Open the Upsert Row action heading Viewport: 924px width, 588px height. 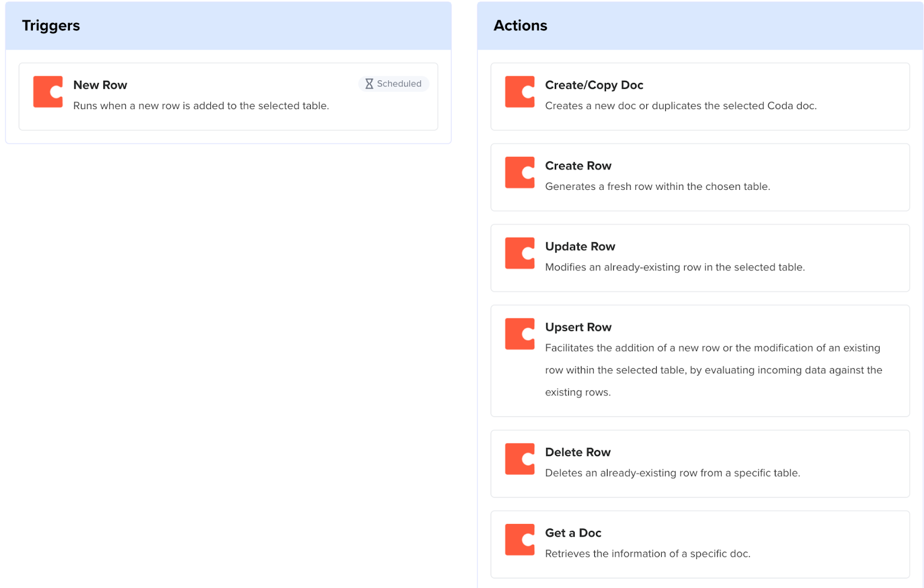(x=577, y=327)
